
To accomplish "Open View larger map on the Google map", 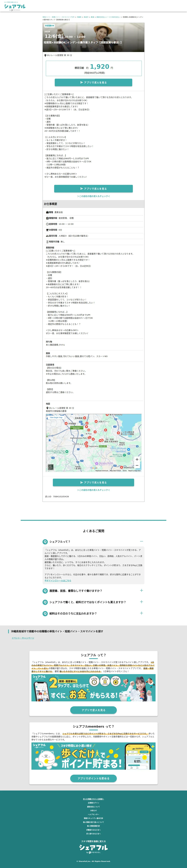I will pyautogui.click(x=56, y=417).
